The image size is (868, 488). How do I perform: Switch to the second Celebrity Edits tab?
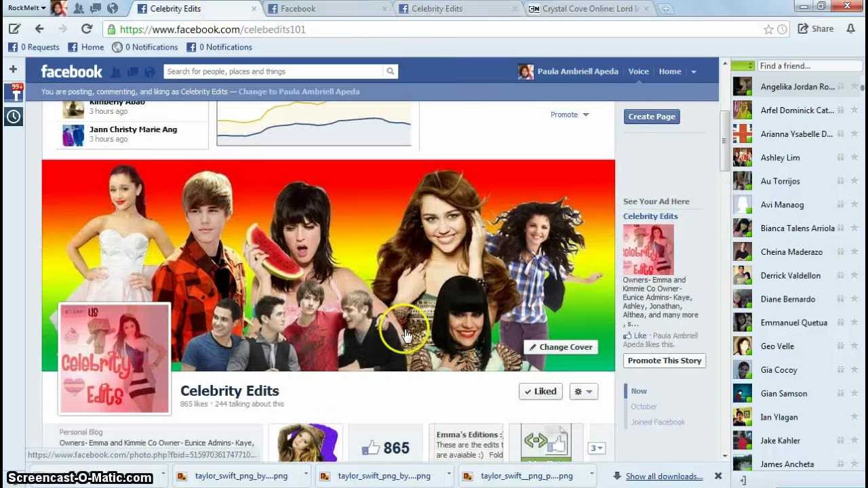(x=458, y=9)
